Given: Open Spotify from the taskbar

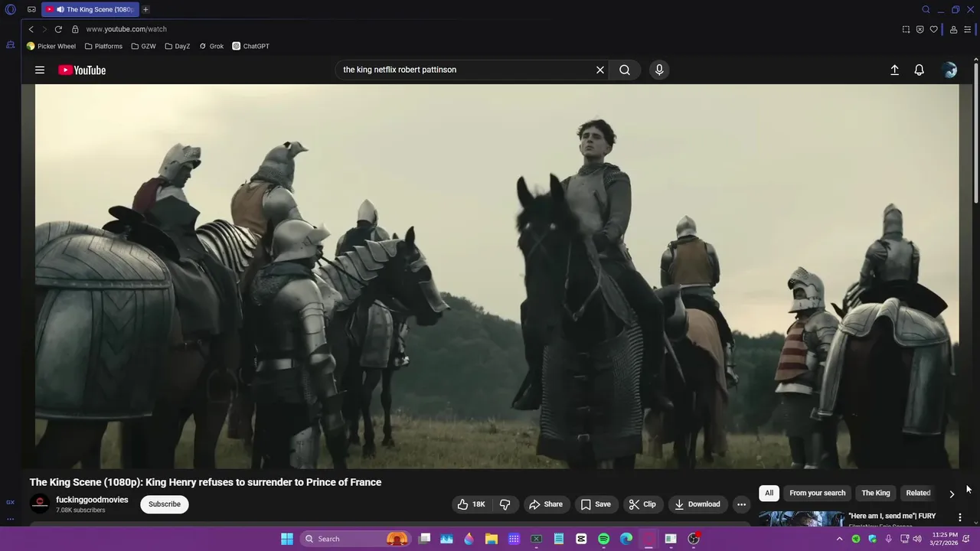Looking at the screenshot, I should click(603, 539).
